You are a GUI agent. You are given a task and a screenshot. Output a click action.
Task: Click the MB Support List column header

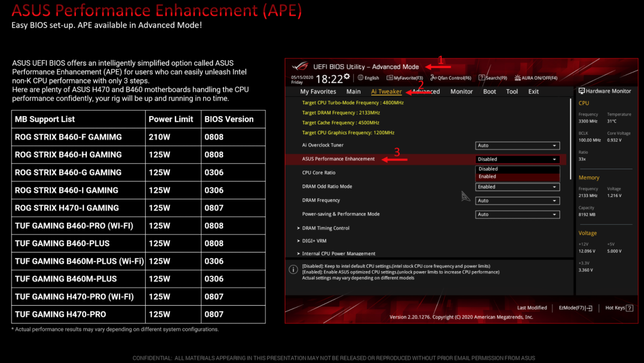(x=79, y=119)
